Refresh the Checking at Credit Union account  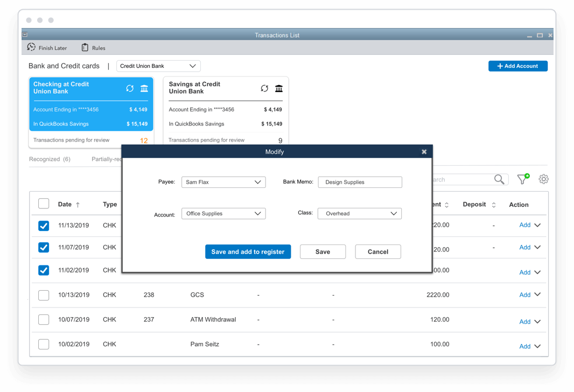point(130,88)
